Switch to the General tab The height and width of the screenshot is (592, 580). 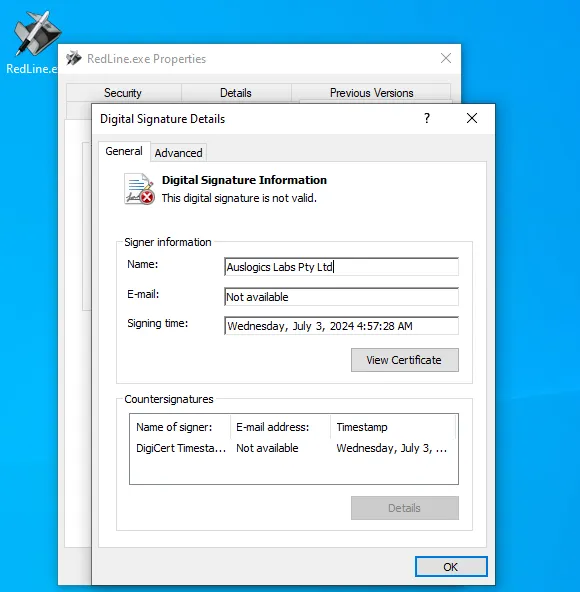coord(124,151)
